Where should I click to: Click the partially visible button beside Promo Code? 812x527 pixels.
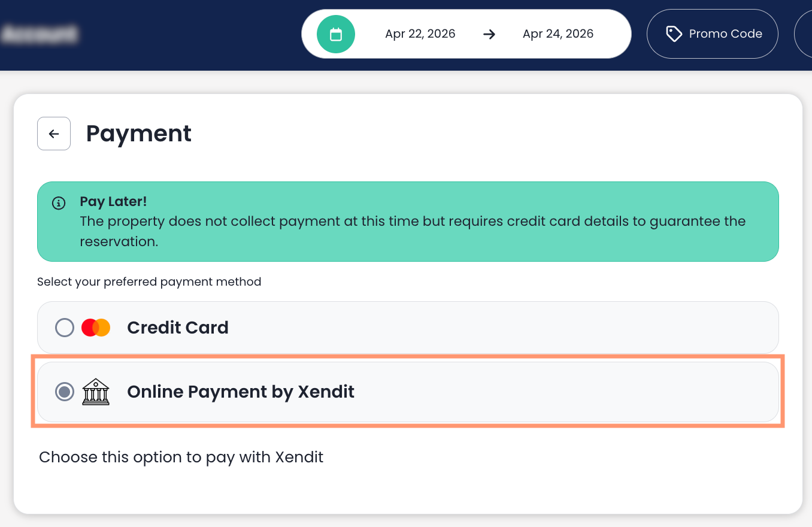803,34
